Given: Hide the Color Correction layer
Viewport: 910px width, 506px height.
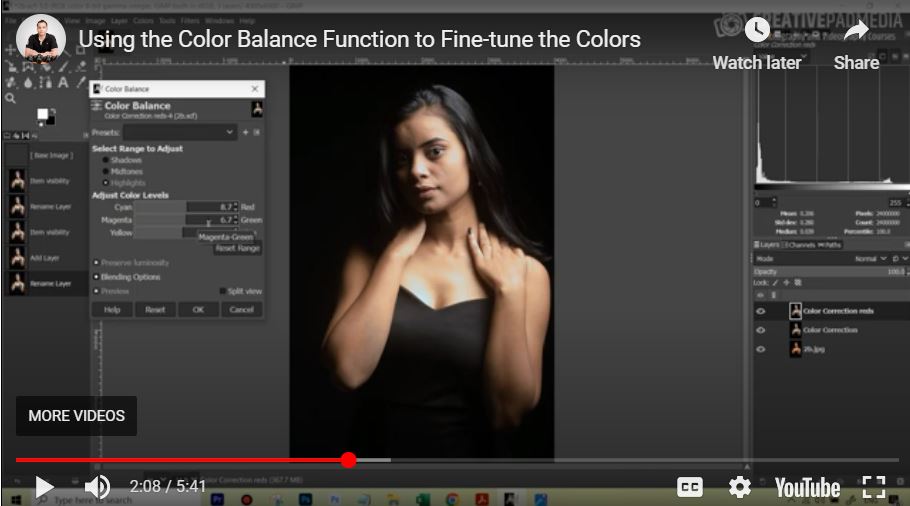Looking at the screenshot, I should point(761,330).
